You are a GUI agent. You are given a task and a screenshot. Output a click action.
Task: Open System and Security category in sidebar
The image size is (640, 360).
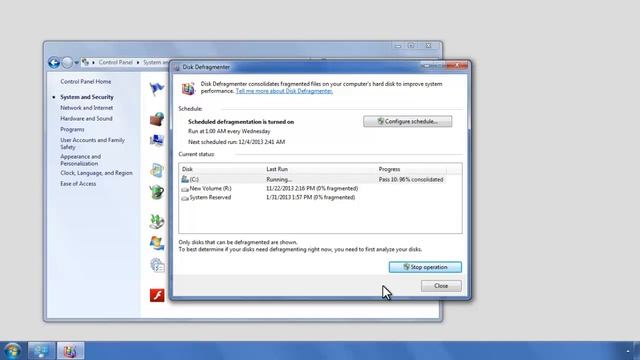pyautogui.click(x=87, y=97)
